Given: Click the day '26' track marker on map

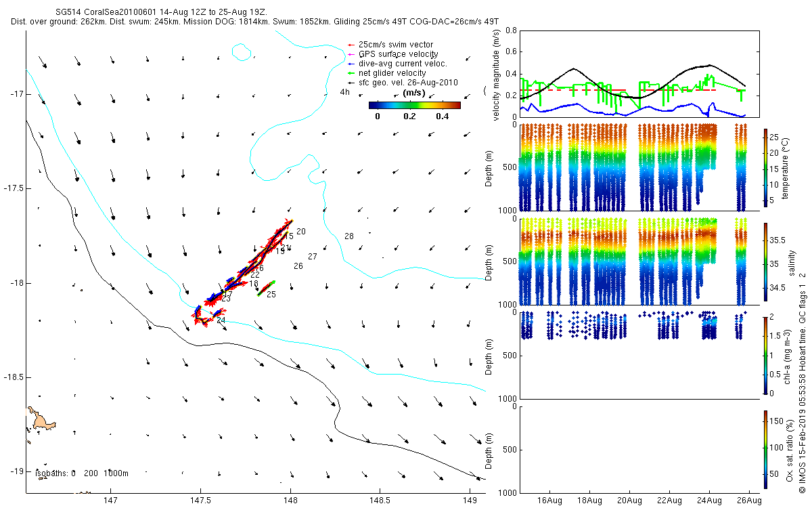Looking at the screenshot, I should tap(298, 266).
